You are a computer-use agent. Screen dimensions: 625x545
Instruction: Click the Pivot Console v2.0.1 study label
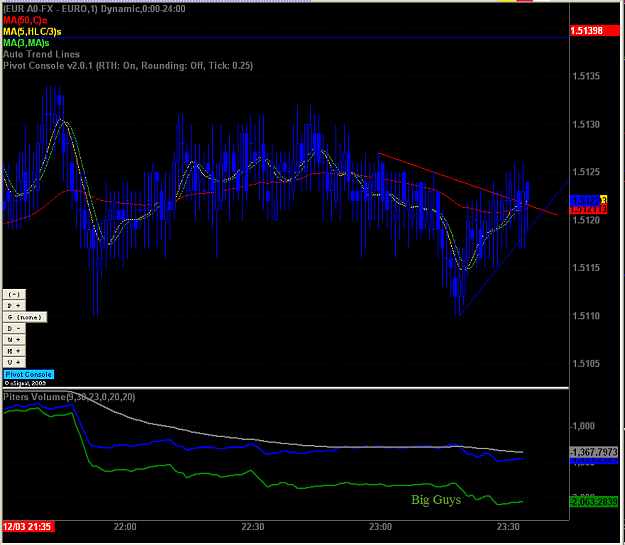[128, 65]
